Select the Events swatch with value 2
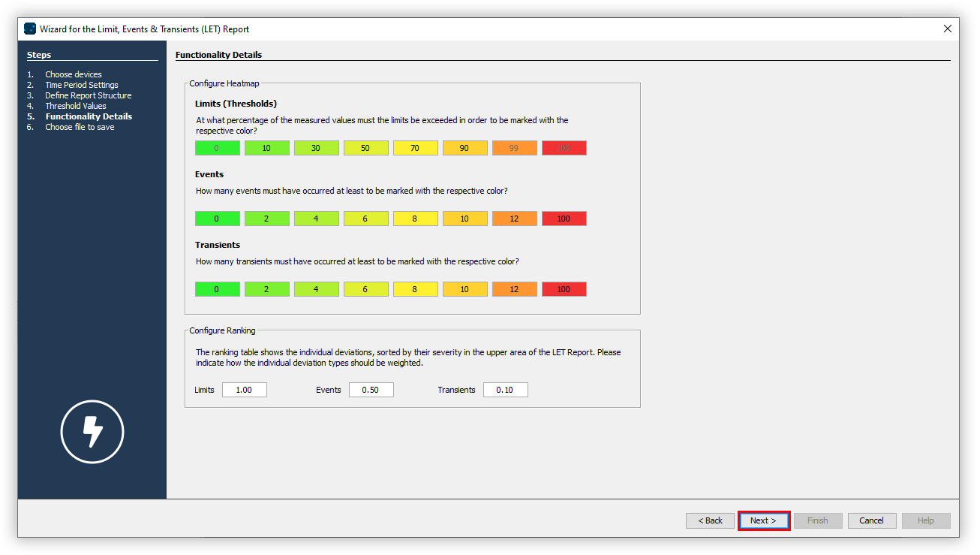Image resolution: width=980 pixels, height=555 pixels. [x=266, y=219]
